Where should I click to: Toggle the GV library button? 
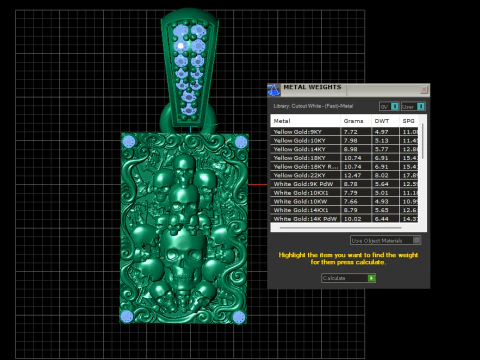tap(389, 106)
